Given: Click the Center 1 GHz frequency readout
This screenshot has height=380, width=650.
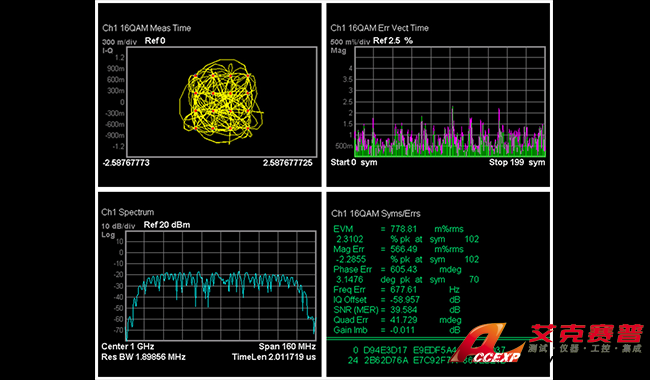Looking at the screenshot, I should coord(128,346).
